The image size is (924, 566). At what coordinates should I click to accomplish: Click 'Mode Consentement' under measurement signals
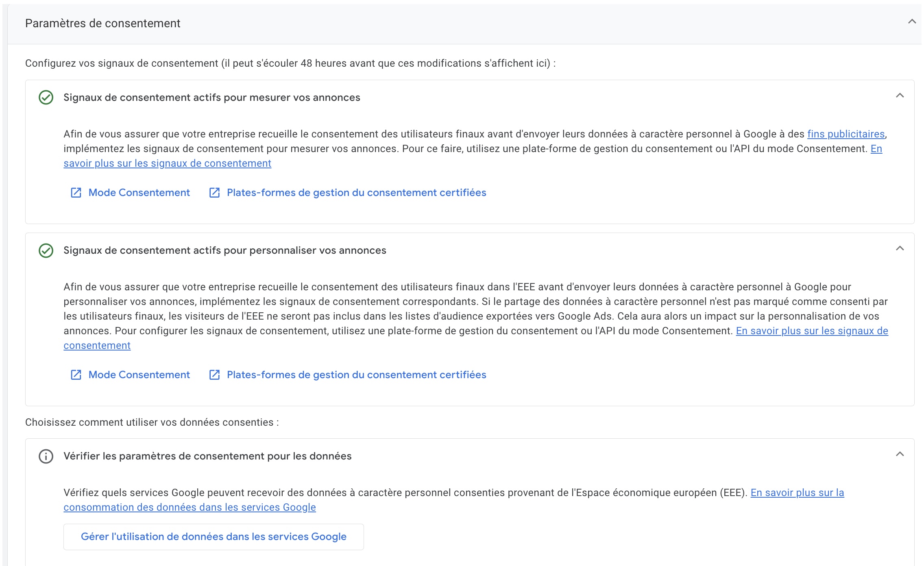[139, 193]
